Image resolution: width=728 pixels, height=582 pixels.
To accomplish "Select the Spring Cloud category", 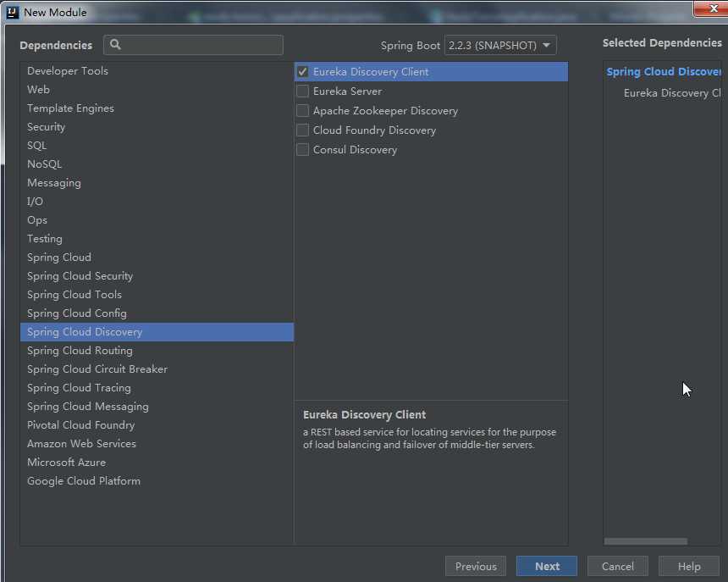I will pos(157,258).
